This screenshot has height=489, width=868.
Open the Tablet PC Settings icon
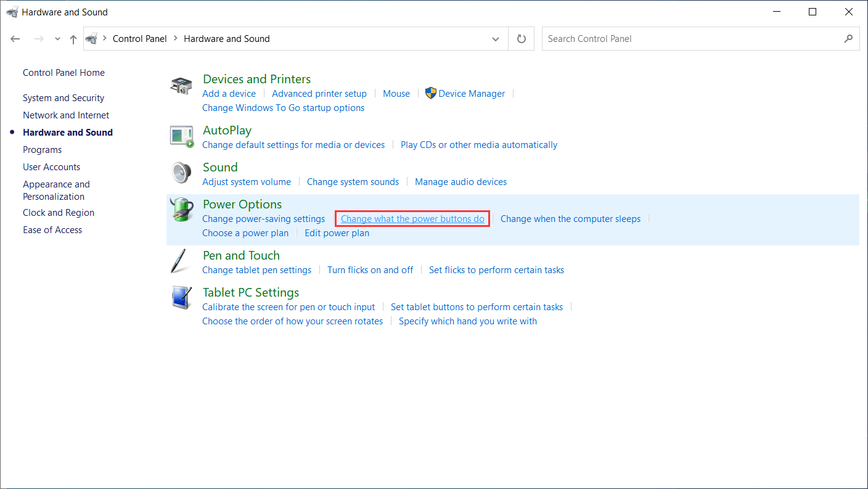(181, 299)
